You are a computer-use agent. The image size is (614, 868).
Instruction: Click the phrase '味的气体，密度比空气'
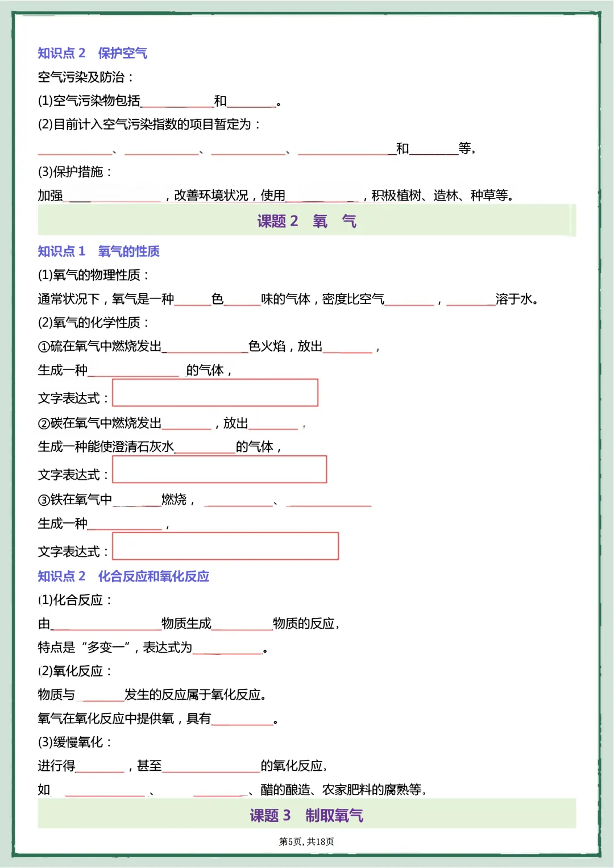[x=322, y=299]
